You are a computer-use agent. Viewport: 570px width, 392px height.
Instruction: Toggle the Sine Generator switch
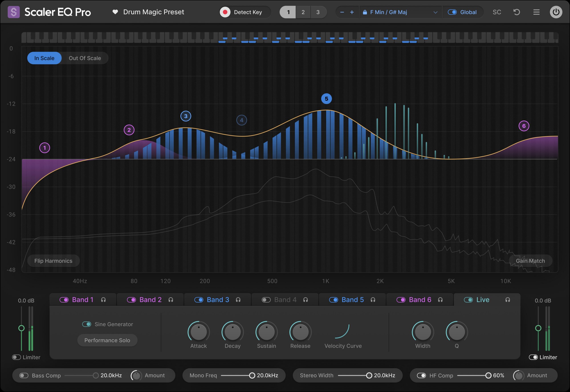[87, 324]
